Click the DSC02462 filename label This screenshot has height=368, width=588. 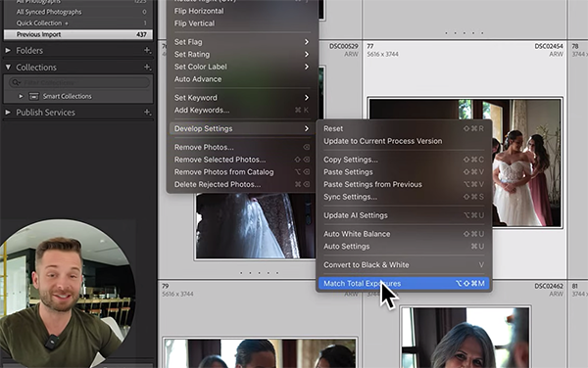pos(549,286)
